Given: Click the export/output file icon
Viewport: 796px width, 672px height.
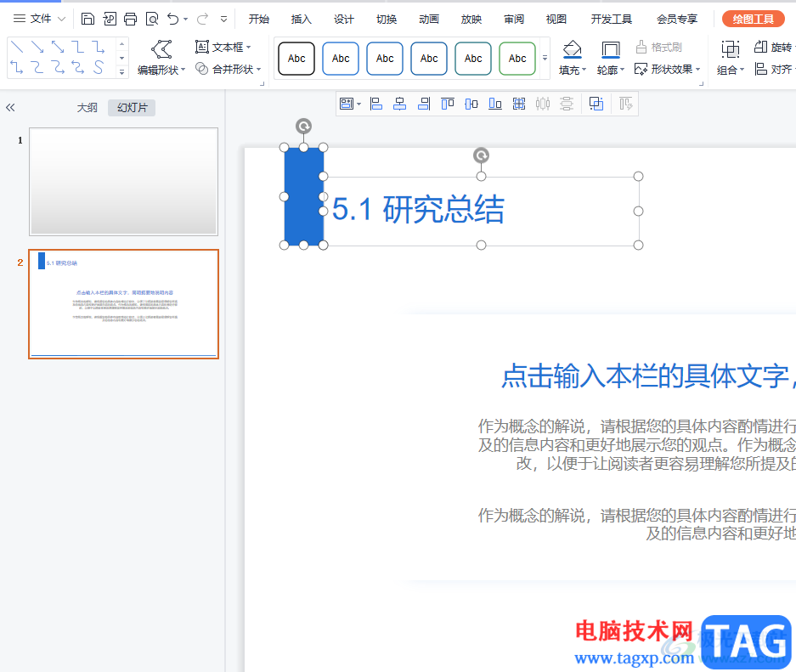Looking at the screenshot, I should (109, 20).
